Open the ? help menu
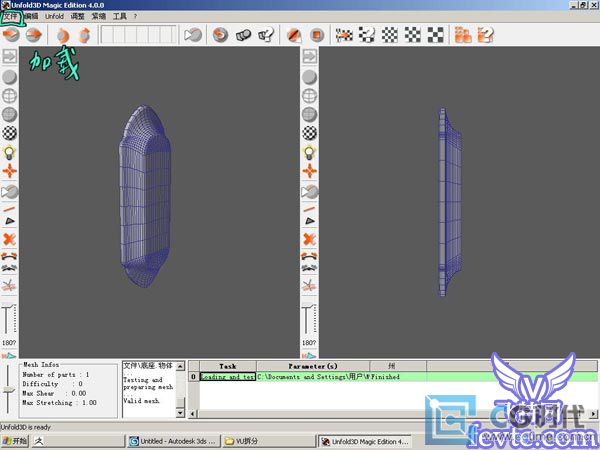The width and height of the screenshot is (600, 450). [135, 16]
